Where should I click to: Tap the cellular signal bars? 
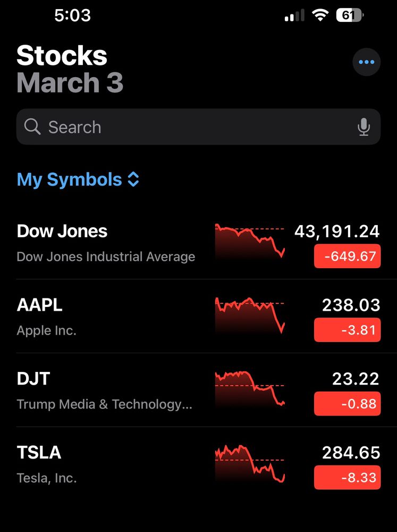(294, 16)
